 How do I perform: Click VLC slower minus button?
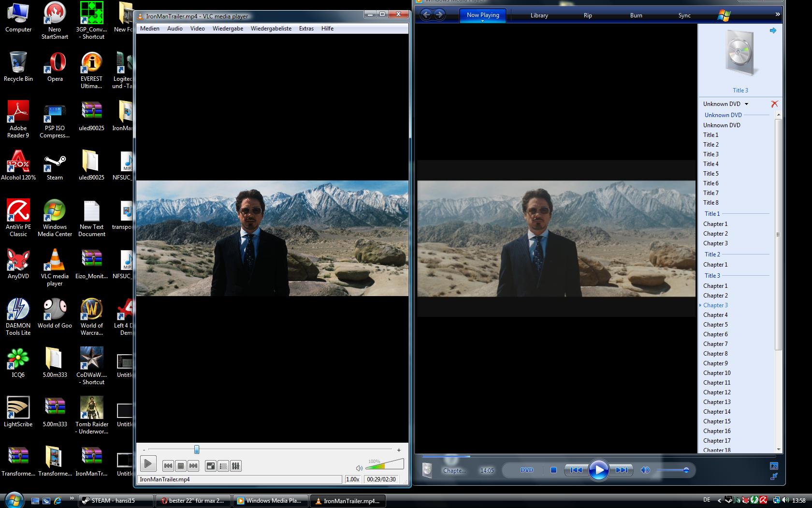144,450
